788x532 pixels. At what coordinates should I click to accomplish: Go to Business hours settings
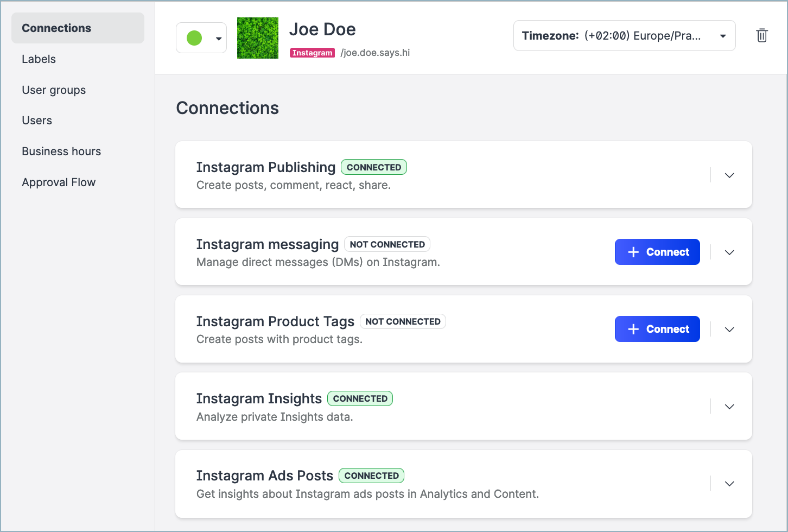[x=61, y=151]
